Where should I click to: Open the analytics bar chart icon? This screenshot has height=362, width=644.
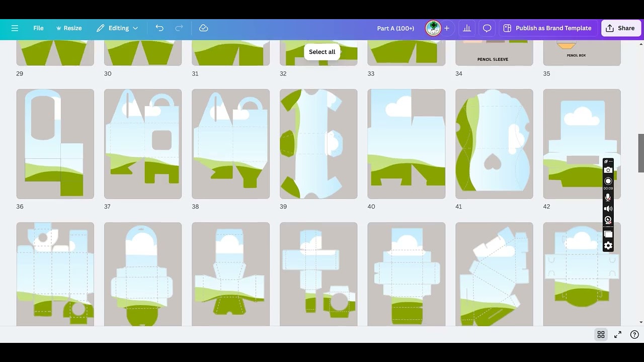pos(467,28)
